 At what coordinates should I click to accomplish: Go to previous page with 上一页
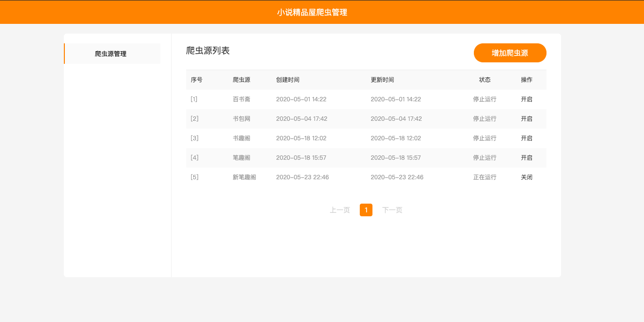(x=340, y=210)
